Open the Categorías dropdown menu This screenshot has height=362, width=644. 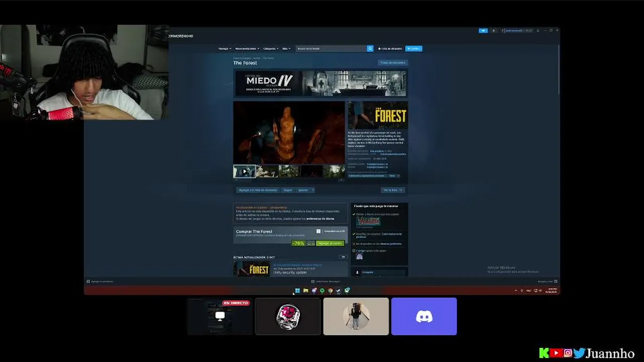[271, 49]
